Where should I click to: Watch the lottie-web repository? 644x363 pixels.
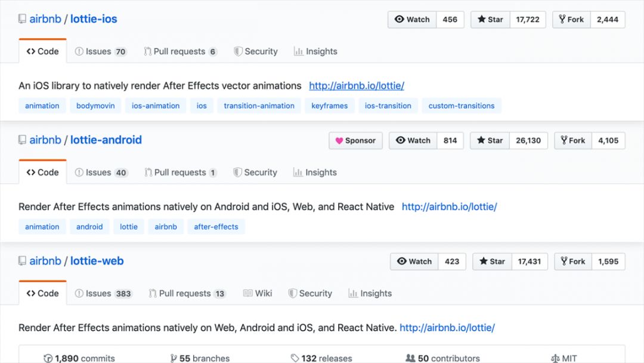[x=414, y=262]
